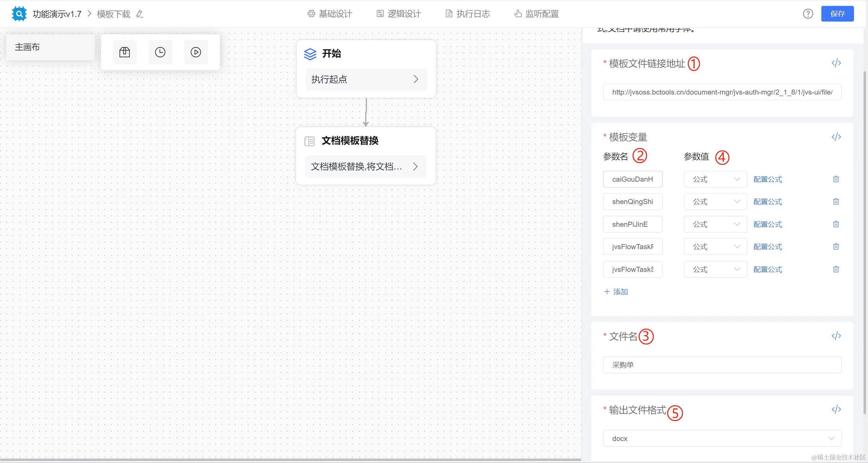Open the help question mark icon
The width and height of the screenshot is (868, 463).
pyautogui.click(x=808, y=14)
